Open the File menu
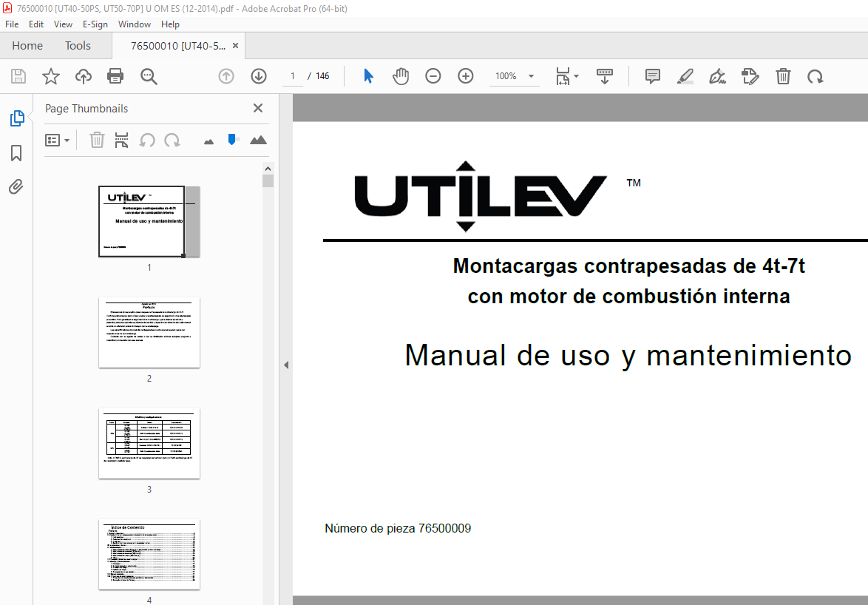This screenshot has width=868, height=605. click(12, 24)
